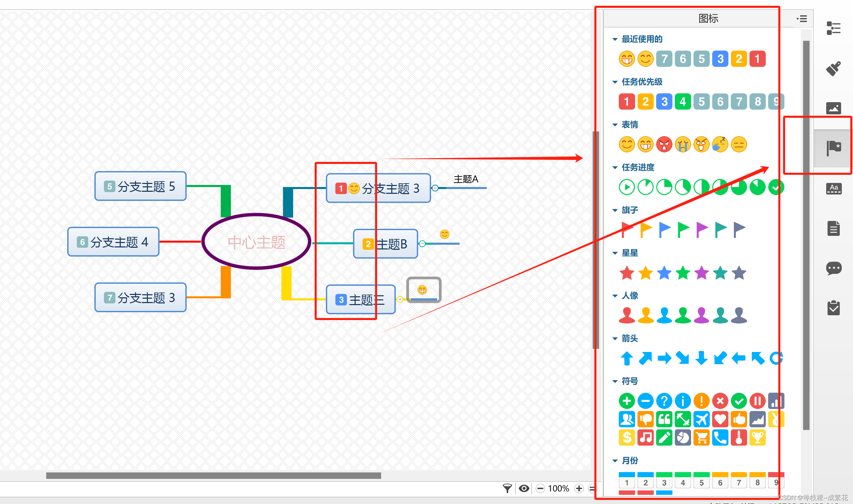Toggle the eye overview in status bar
This screenshot has width=853, height=504.
click(524, 488)
